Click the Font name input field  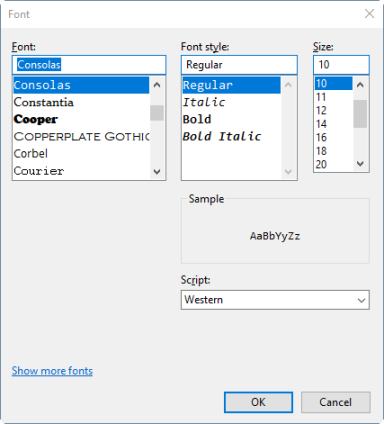click(x=89, y=65)
